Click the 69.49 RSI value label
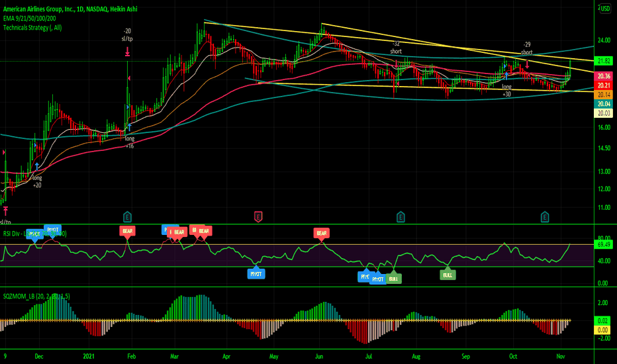 coord(604,245)
